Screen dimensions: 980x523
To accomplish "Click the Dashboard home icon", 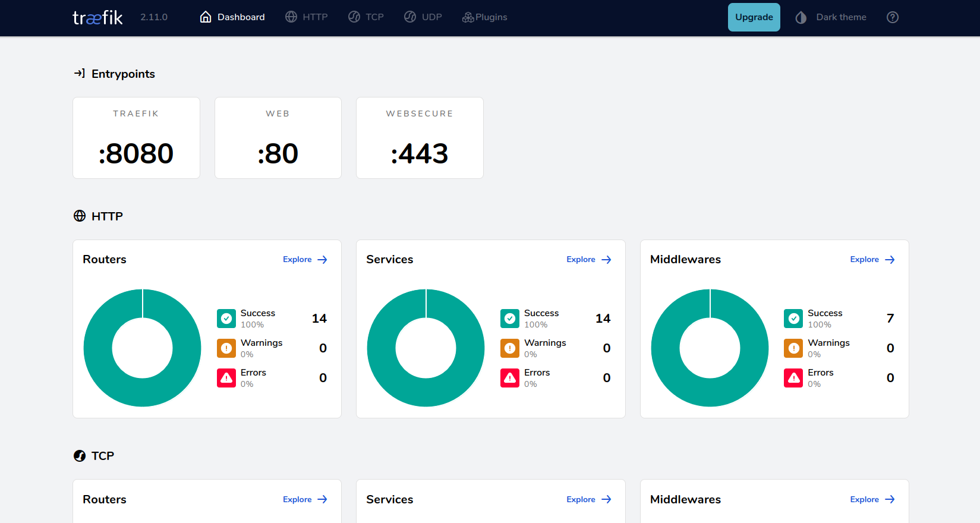I will [206, 17].
